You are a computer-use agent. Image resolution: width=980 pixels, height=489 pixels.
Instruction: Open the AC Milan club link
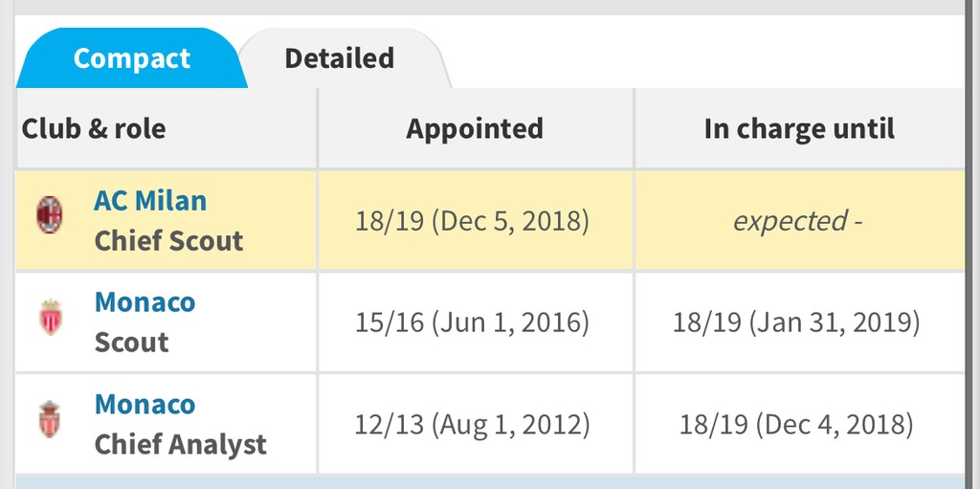[x=150, y=201]
